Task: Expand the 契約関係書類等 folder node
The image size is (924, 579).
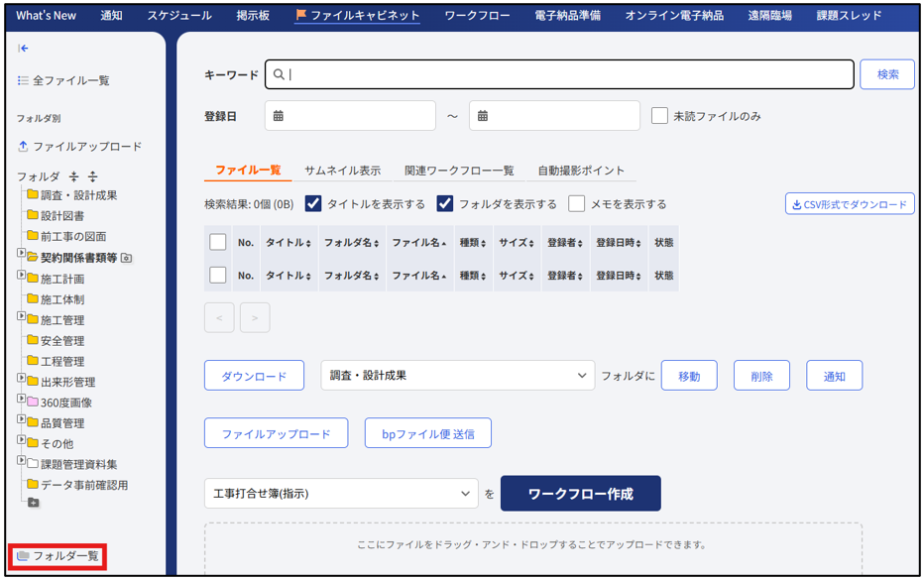Action: [x=21, y=253]
